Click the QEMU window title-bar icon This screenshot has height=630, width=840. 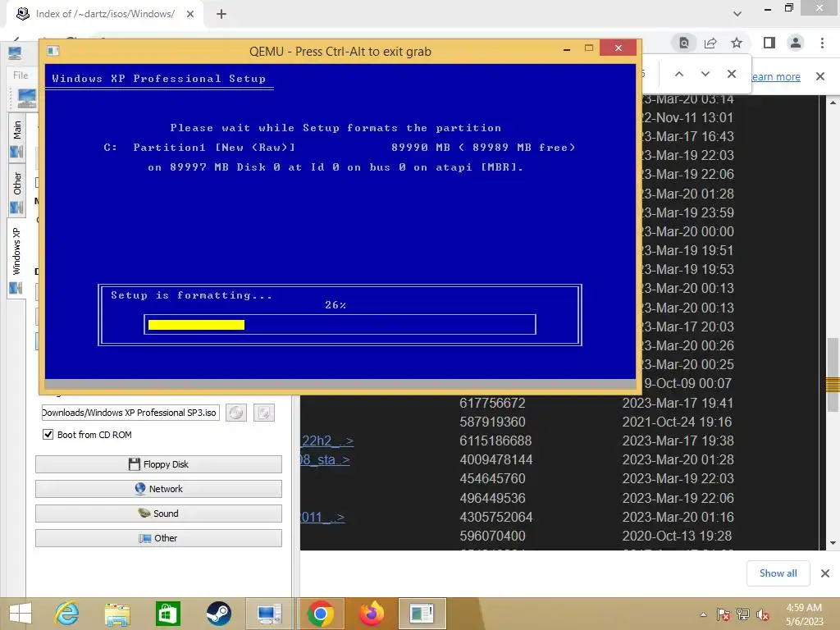[53, 51]
